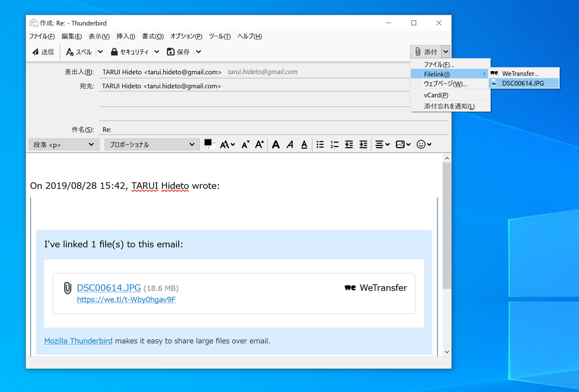Click the subject (件名) field
This screenshot has width=579, height=392.
pyautogui.click(x=274, y=130)
